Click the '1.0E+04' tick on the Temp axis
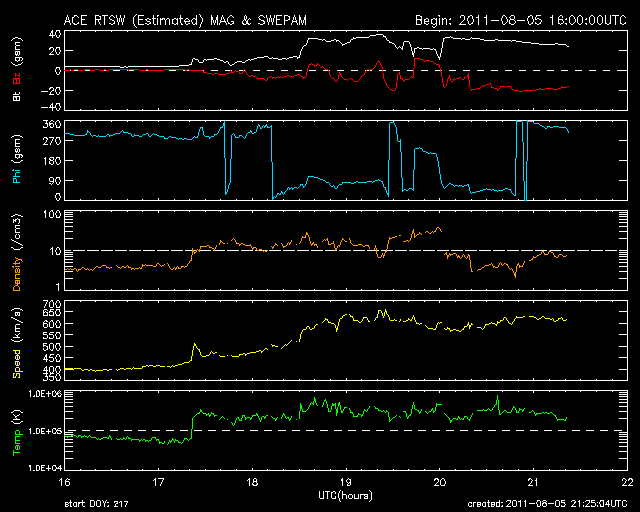The image size is (640, 512). [x=45, y=468]
